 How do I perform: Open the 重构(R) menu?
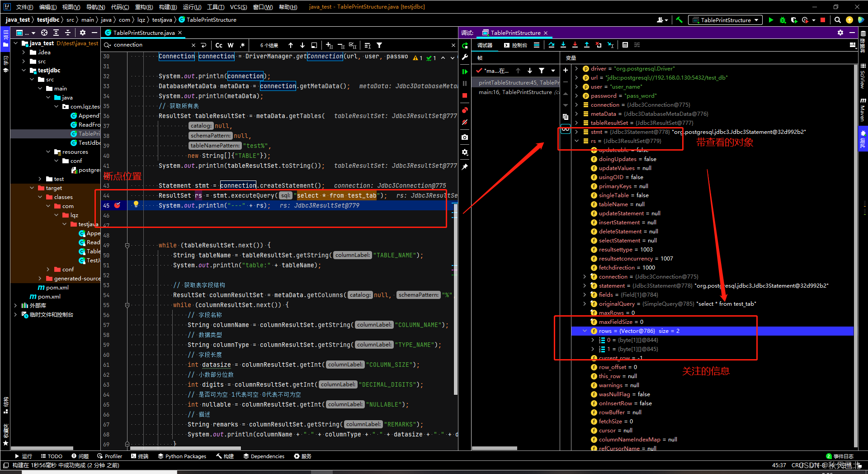coord(144,7)
